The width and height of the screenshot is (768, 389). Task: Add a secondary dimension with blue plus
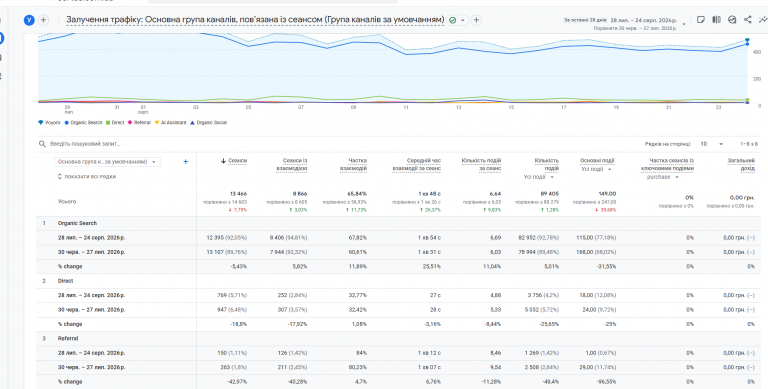[186, 162]
